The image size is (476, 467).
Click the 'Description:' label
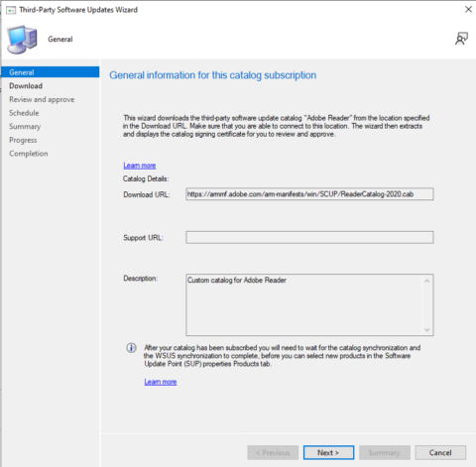[x=141, y=279]
